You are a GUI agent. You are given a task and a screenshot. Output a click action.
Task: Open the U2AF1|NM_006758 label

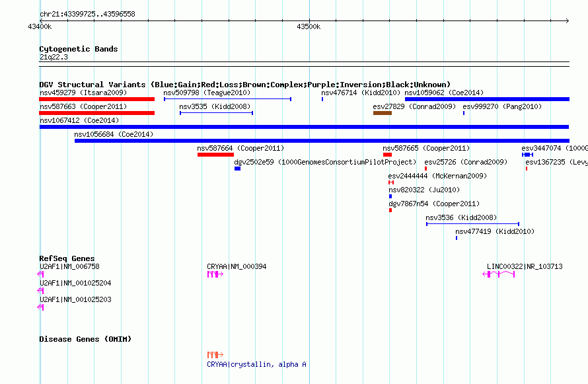pyautogui.click(x=70, y=266)
